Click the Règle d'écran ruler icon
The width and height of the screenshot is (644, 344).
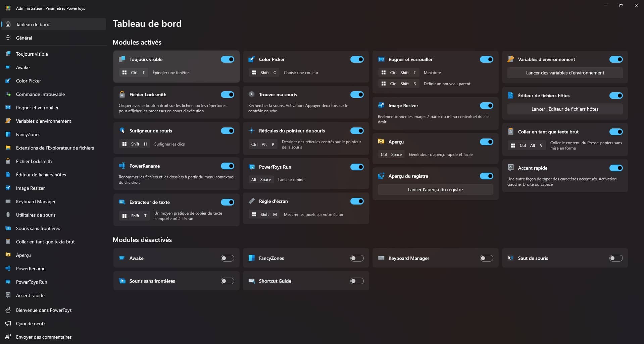[x=252, y=201]
